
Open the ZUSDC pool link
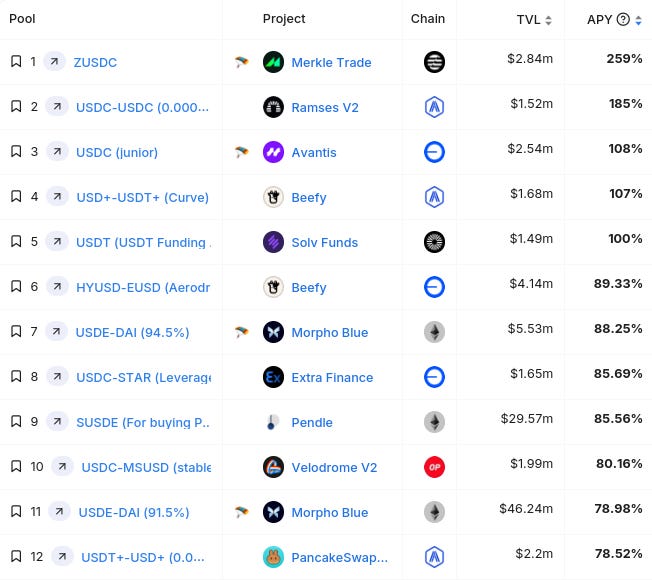(x=95, y=62)
